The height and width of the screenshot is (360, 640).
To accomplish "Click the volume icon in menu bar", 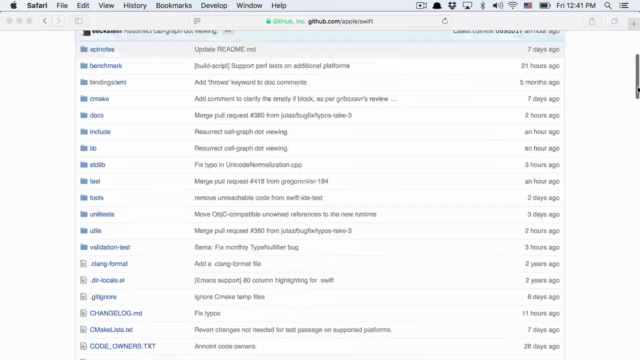I will point(498,6).
